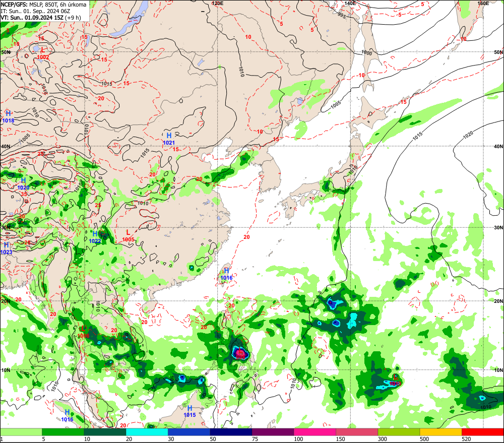Pick the rose 150–300 mm legend swatch
Viewport: 504px width, 443px height.
click(x=357, y=432)
